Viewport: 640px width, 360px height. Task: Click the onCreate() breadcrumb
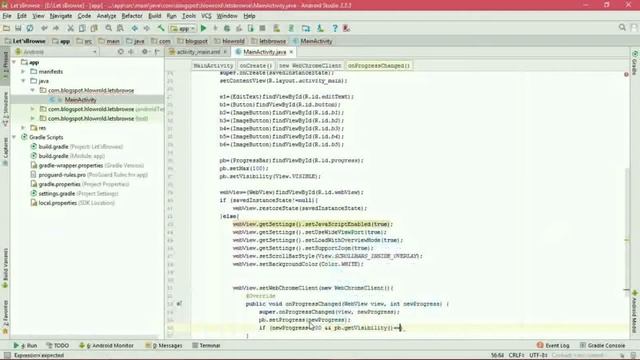pos(256,65)
